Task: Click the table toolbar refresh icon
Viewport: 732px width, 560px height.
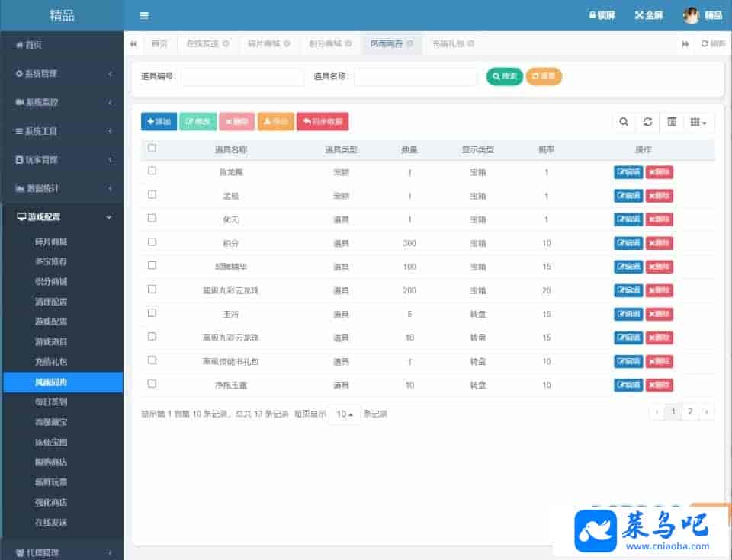Action: pos(647,122)
